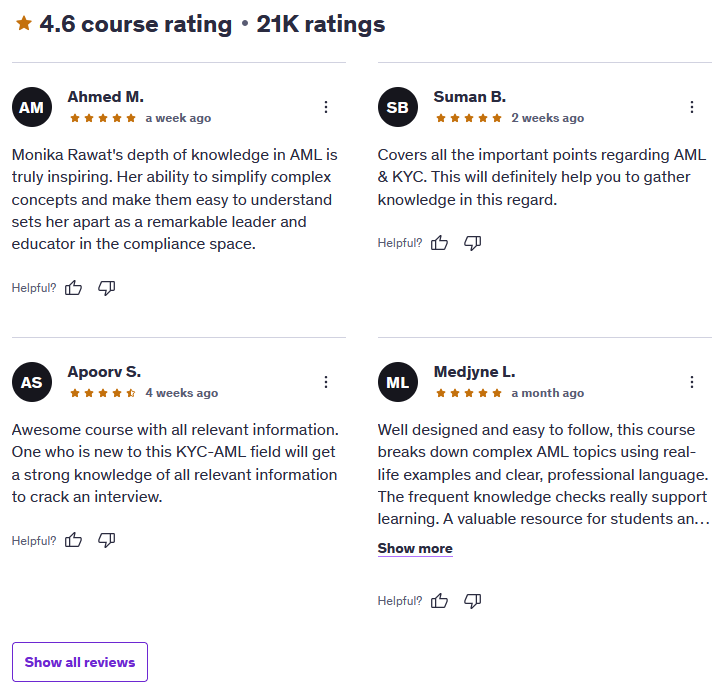
Task: Expand Medjyne L.'s review with Show more
Action: pyautogui.click(x=415, y=548)
